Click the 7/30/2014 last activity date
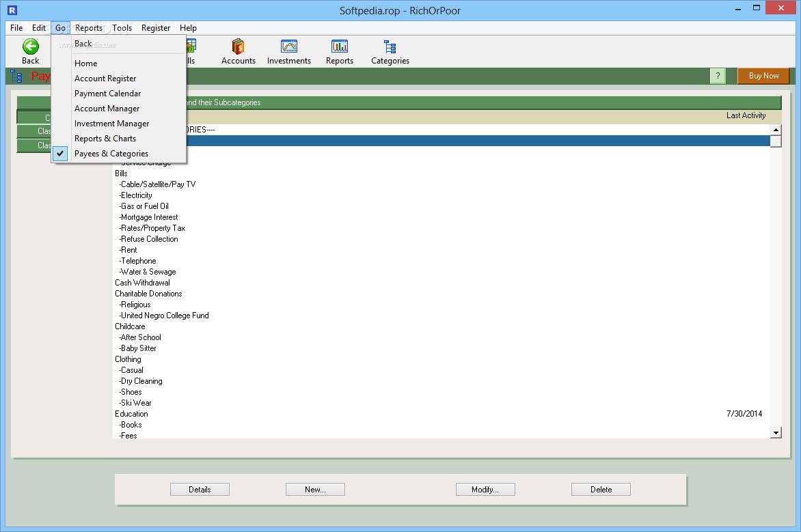Viewport: 801px width, 532px height. [744, 414]
